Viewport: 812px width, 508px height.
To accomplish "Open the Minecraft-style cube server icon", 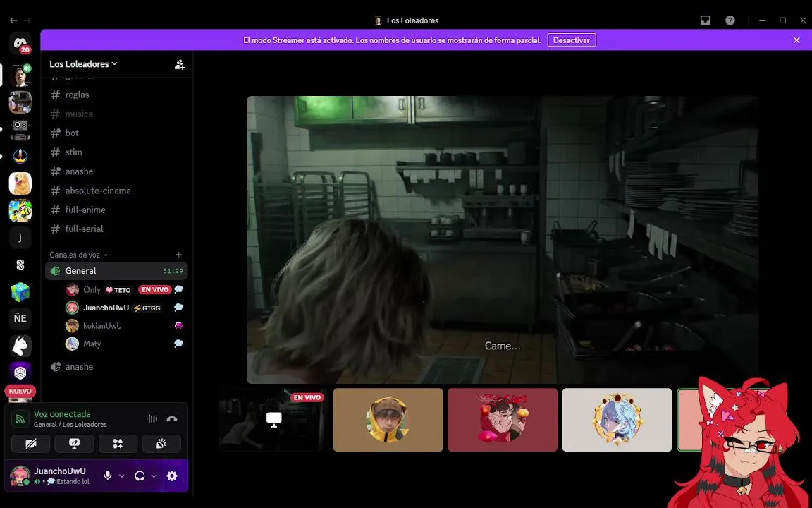I will coord(20,292).
